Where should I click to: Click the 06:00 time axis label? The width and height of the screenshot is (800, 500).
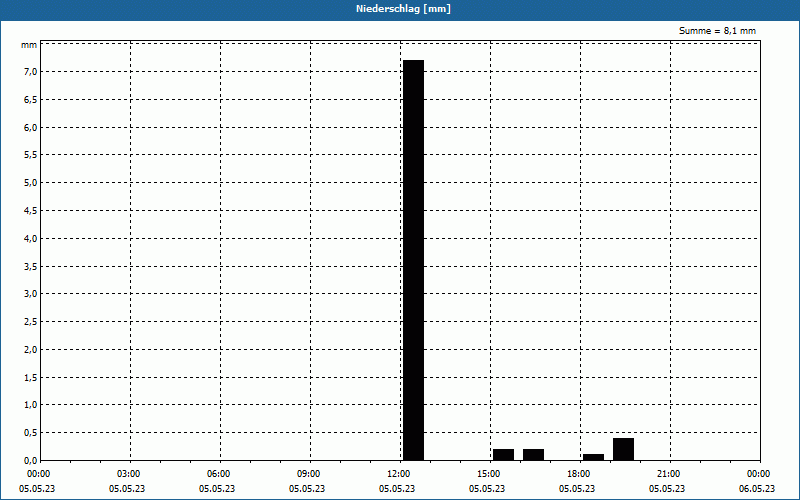coord(220,474)
